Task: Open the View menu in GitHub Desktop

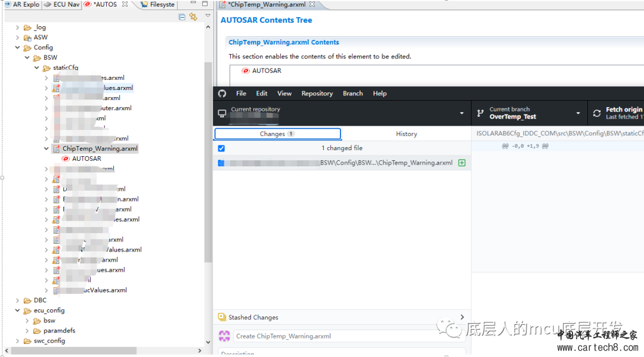Action: [x=284, y=94]
